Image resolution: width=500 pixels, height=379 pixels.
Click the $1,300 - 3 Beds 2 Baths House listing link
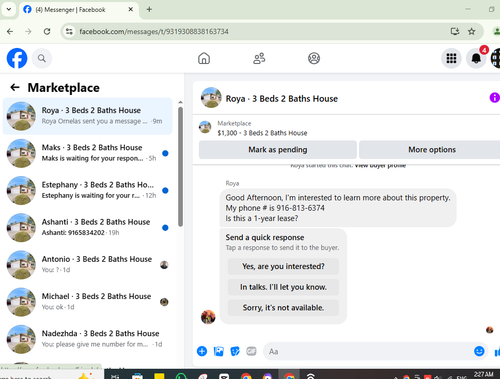(x=262, y=133)
